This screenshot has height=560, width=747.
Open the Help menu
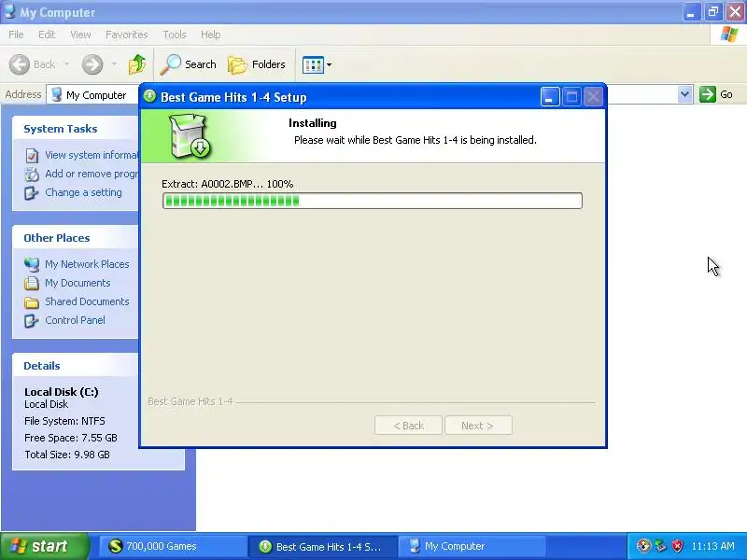[x=211, y=35]
